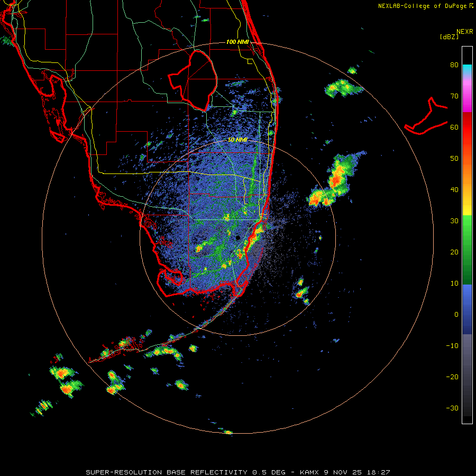Click the 70 value on the dBZ scale

pos(454,96)
